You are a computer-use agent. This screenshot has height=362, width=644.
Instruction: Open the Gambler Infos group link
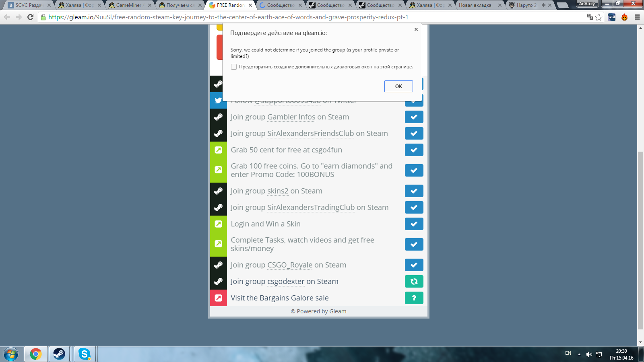291,117
